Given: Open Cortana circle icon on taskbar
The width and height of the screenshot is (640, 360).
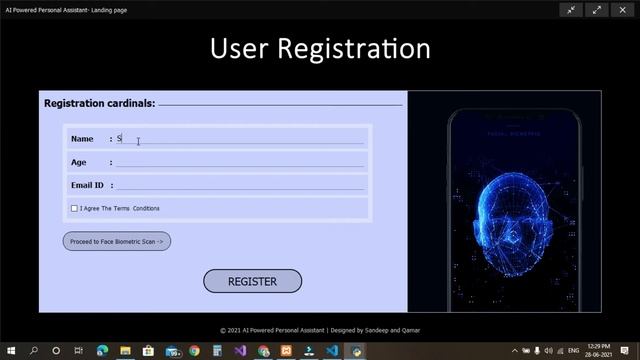Looking at the screenshot, I should (56, 351).
